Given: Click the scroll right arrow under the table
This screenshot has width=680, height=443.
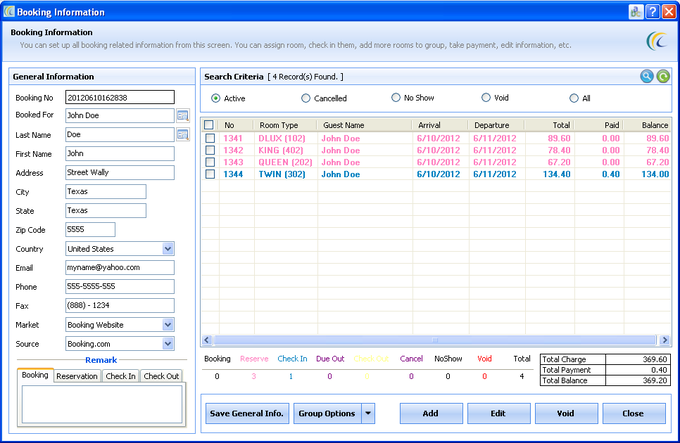Looking at the screenshot, I should pos(664,340).
